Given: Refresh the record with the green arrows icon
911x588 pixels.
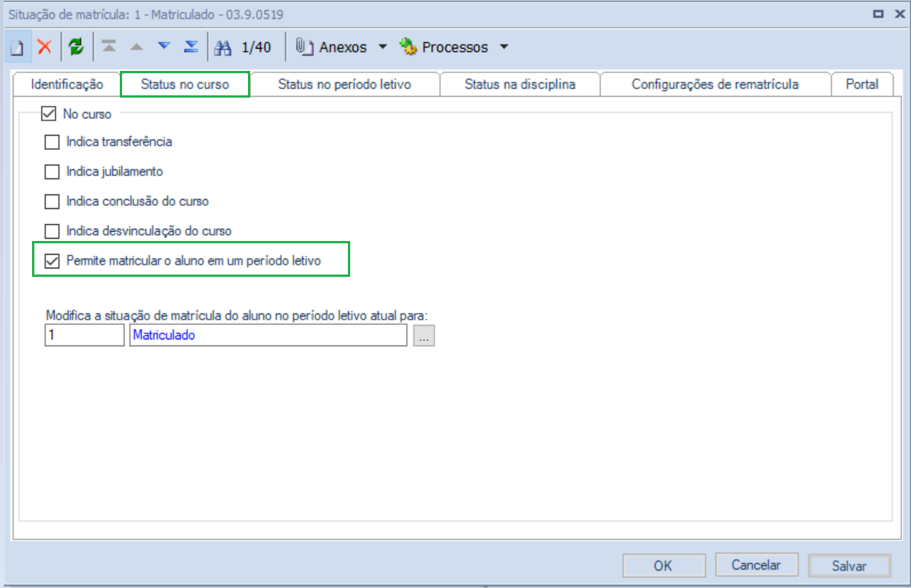Looking at the screenshot, I should point(76,47).
